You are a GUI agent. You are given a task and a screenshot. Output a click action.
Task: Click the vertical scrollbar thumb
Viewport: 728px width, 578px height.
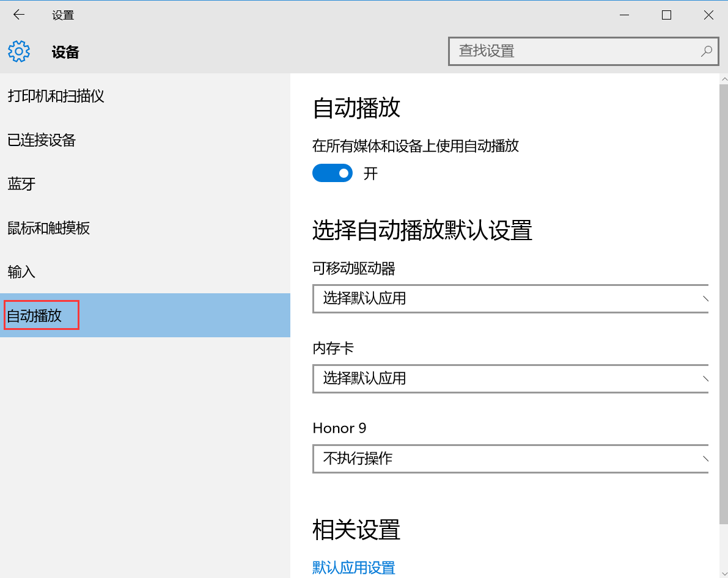pyautogui.click(x=723, y=305)
